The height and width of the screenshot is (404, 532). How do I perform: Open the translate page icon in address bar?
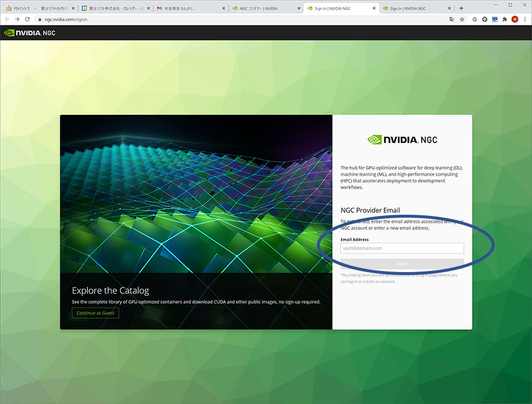pos(452,20)
